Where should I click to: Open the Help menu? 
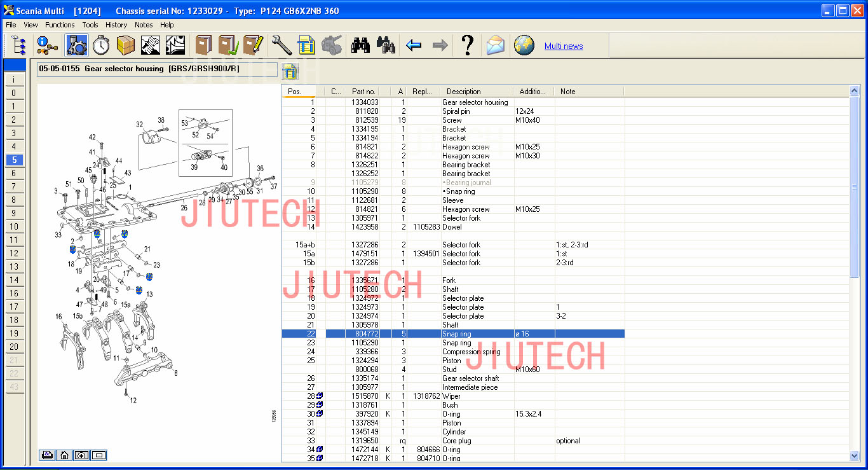pos(166,25)
